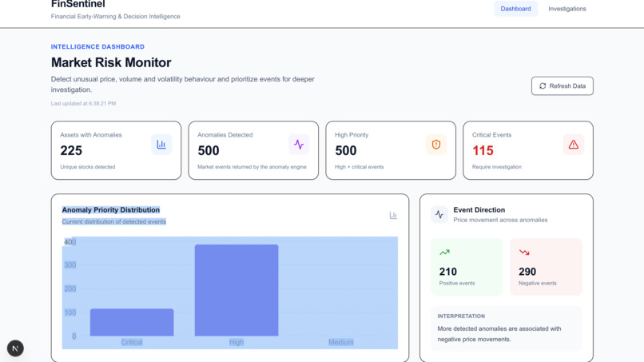Click the Refresh Data button
This screenshot has height=362, width=644.
click(562, 86)
